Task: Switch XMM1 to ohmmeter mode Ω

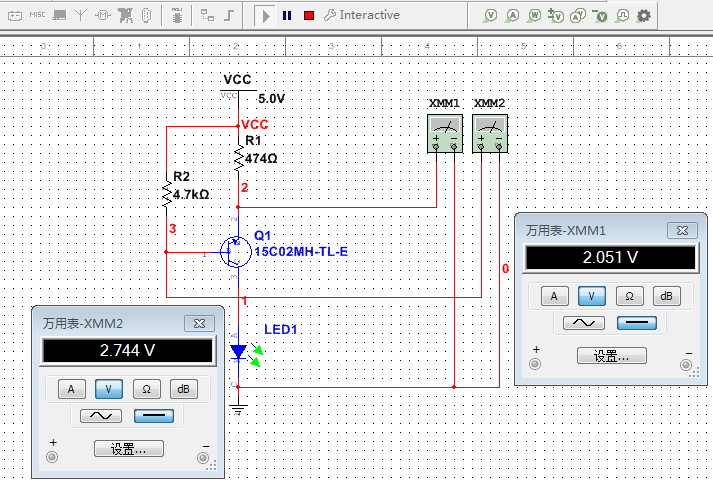Action: coord(629,296)
